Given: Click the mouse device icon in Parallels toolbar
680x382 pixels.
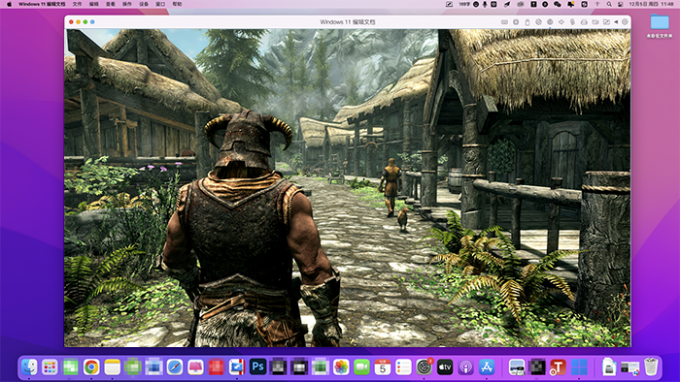Looking at the screenshot, I should click(x=527, y=22).
